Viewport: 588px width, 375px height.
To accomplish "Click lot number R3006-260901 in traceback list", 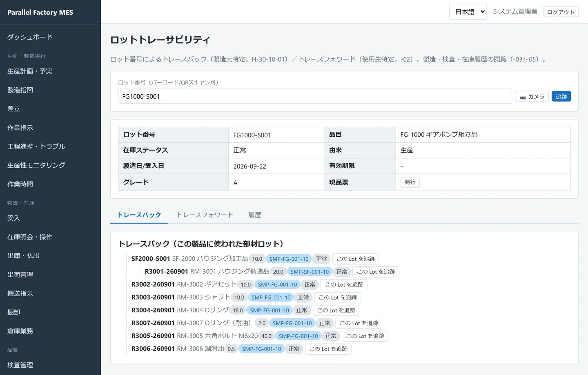I will (153, 349).
